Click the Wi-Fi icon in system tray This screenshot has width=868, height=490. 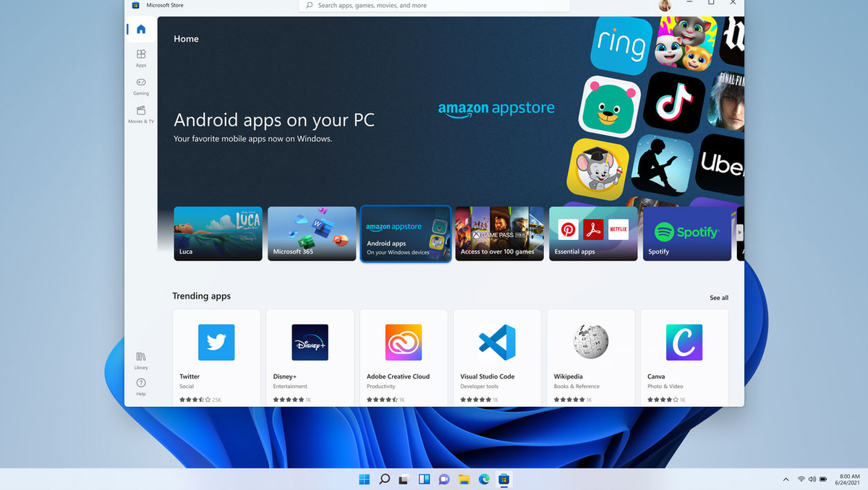[801, 479]
